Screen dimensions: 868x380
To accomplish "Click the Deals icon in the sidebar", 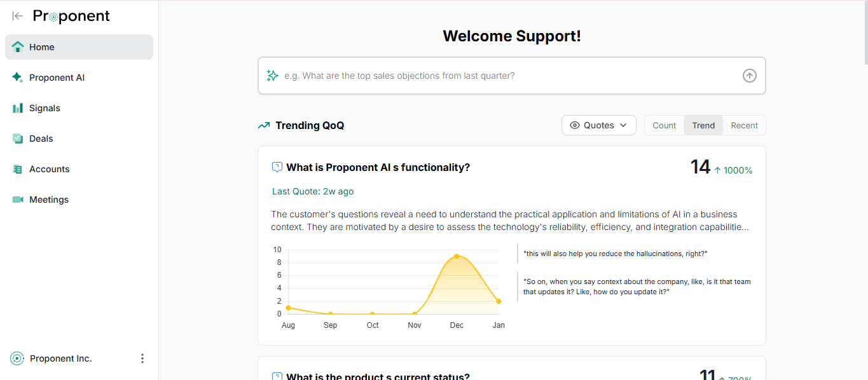I will pos(18,139).
